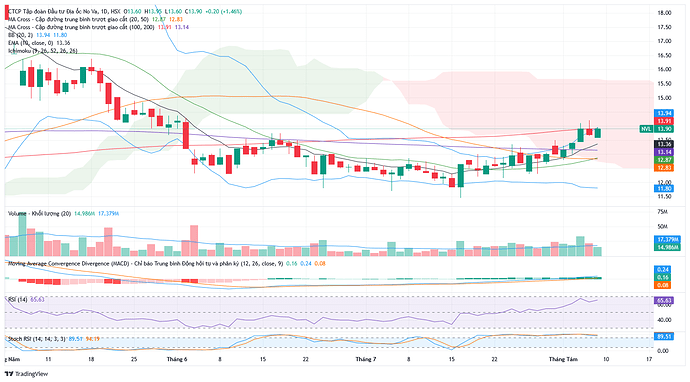
Task: Click the purple 65.63 RSI value label
Action: pos(664,301)
